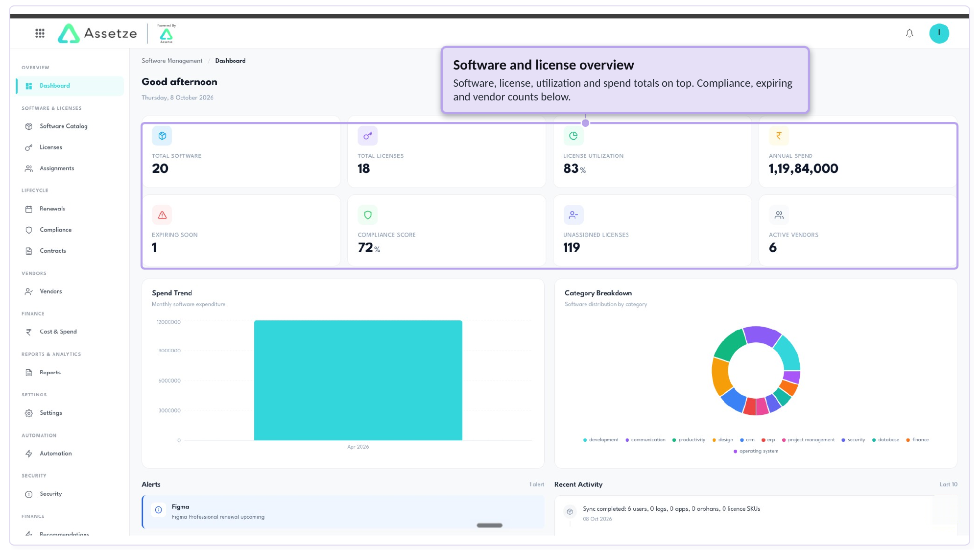Click the License Utilization pie icon
The image size is (980, 551).
574,136
